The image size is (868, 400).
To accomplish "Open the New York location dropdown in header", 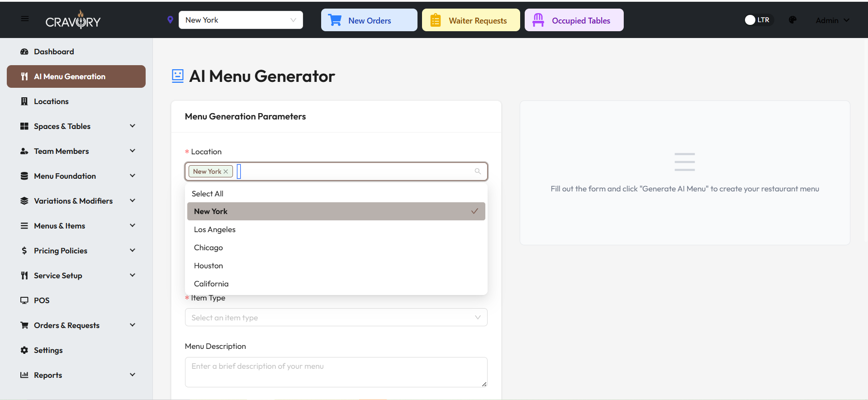I will (241, 20).
